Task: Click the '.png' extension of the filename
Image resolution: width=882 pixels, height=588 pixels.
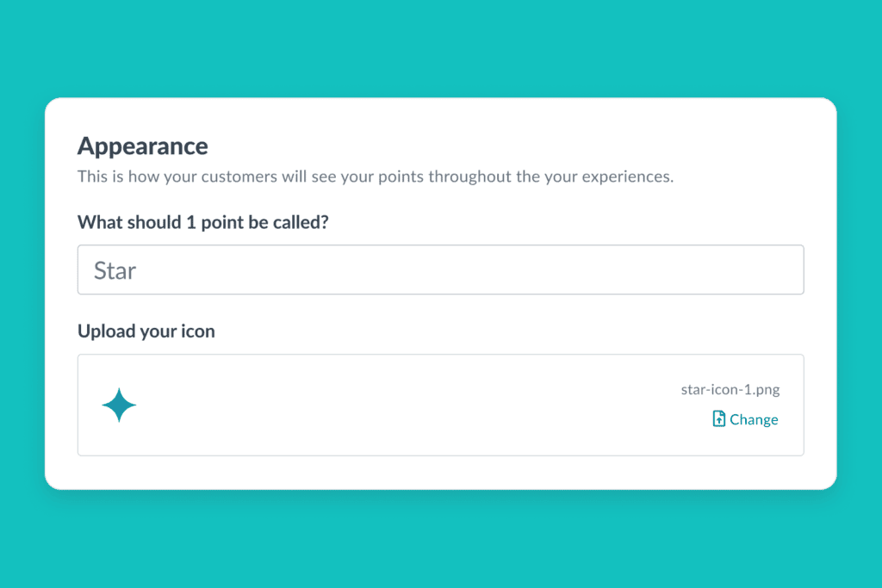Action: click(x=767, y=390)
